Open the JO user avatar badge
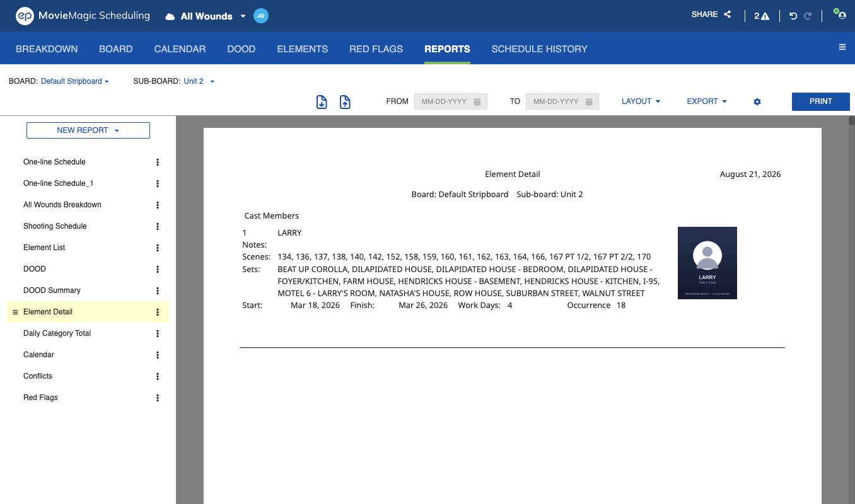 pyautogui.click(x=261, y=16)
